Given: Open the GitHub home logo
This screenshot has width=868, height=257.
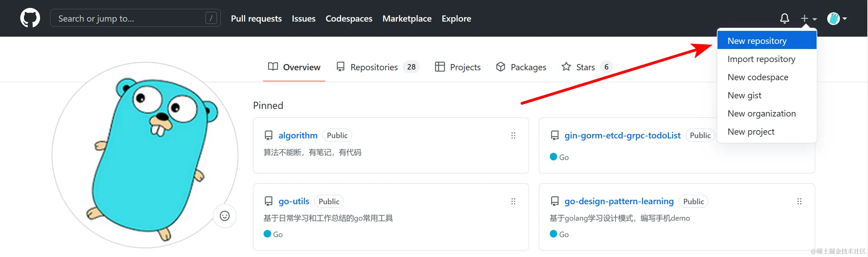Looking at the screenshot, I should tap(30, 18).
